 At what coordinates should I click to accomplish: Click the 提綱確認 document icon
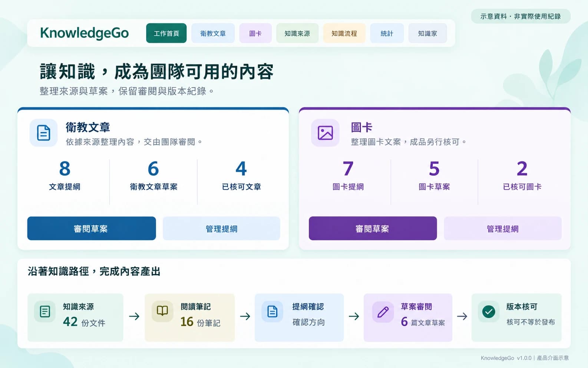272,311
